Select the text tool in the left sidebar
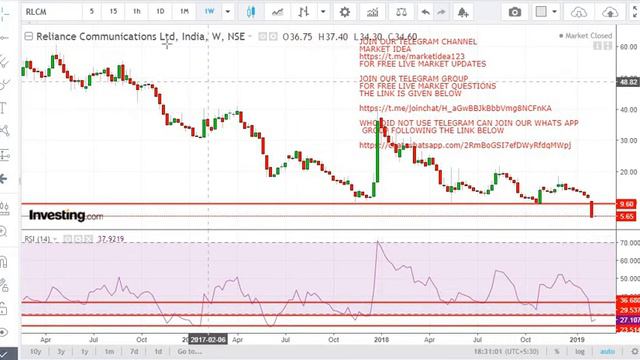 tap(3, 108)
